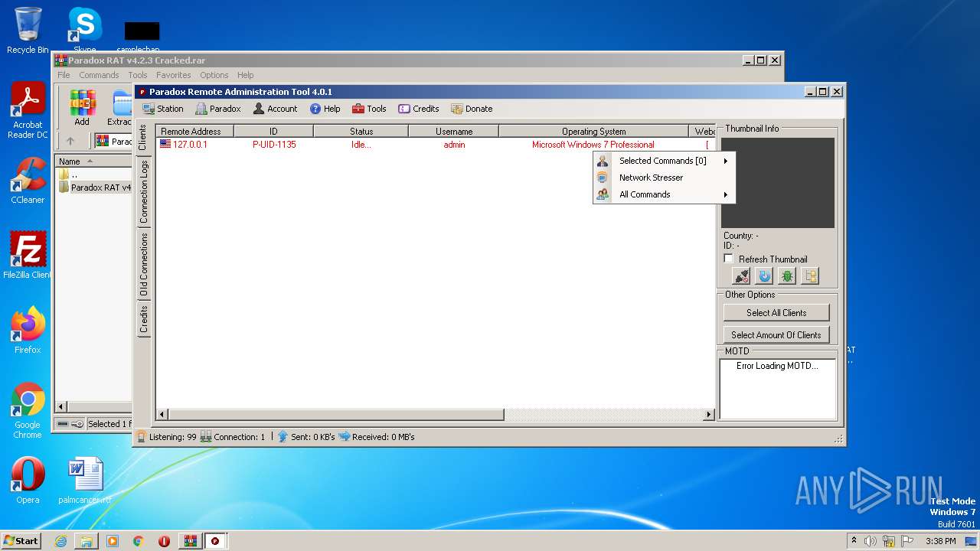Open the Favorites menu in WinRAR window
Image resolution: width=980 pixels, height=551 pixels.
(x=174, y=75)
